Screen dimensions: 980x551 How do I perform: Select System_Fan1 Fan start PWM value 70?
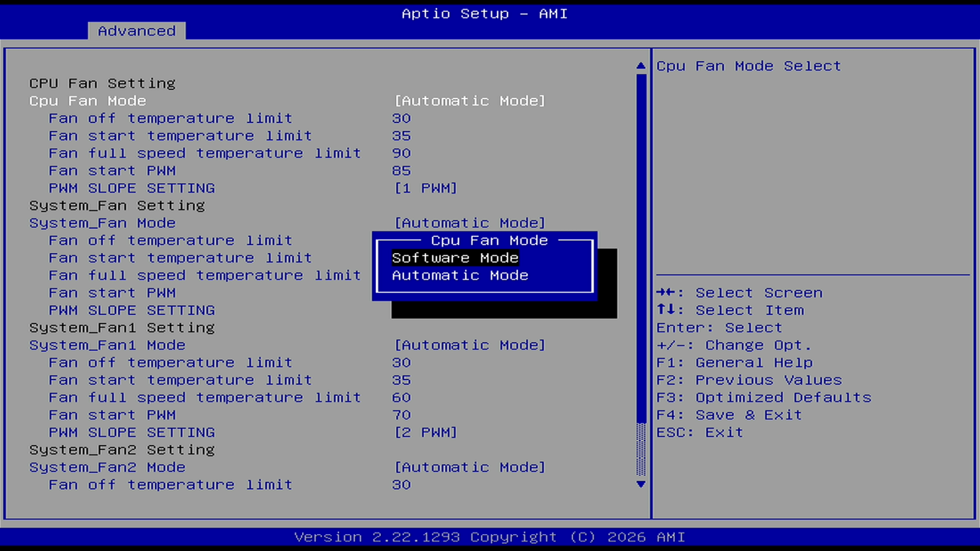(401, 415)
